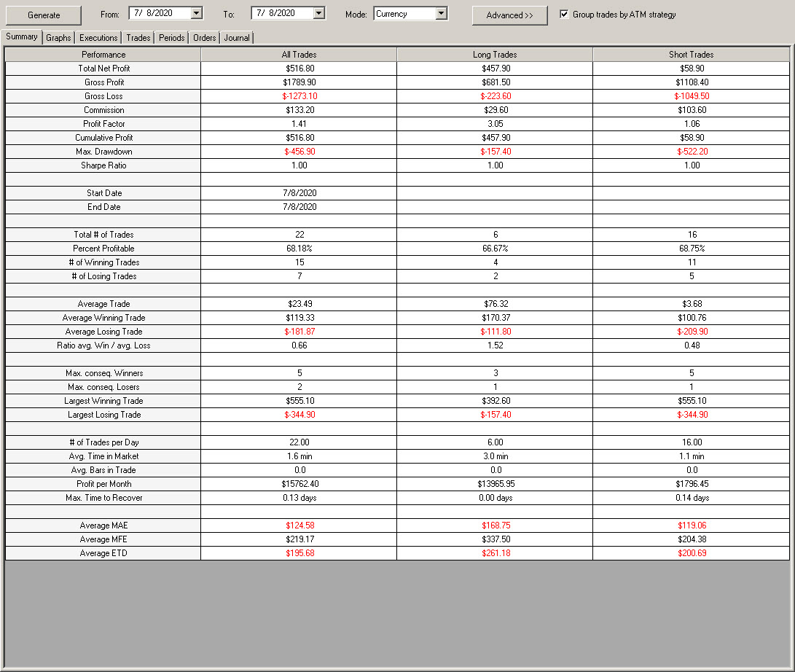Select All Trades Average Trade $23.49
The width and height of the screenshot is (795, 672).
coord(299,304)
